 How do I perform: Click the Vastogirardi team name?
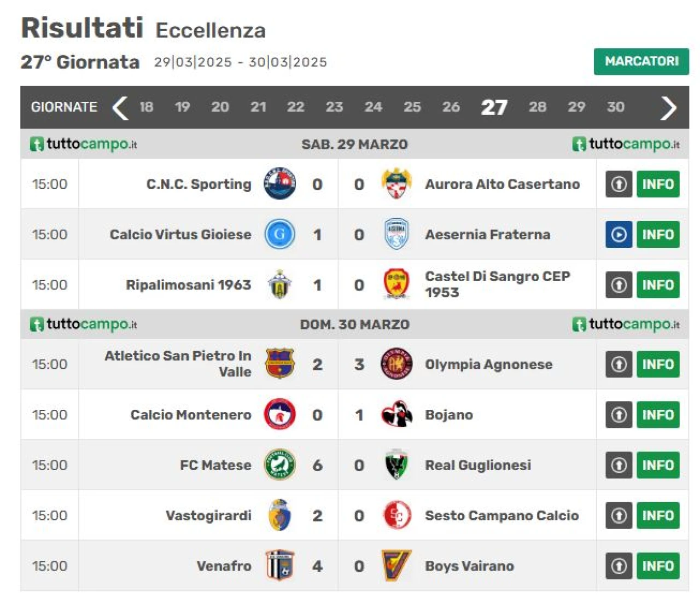pos(208,515)
